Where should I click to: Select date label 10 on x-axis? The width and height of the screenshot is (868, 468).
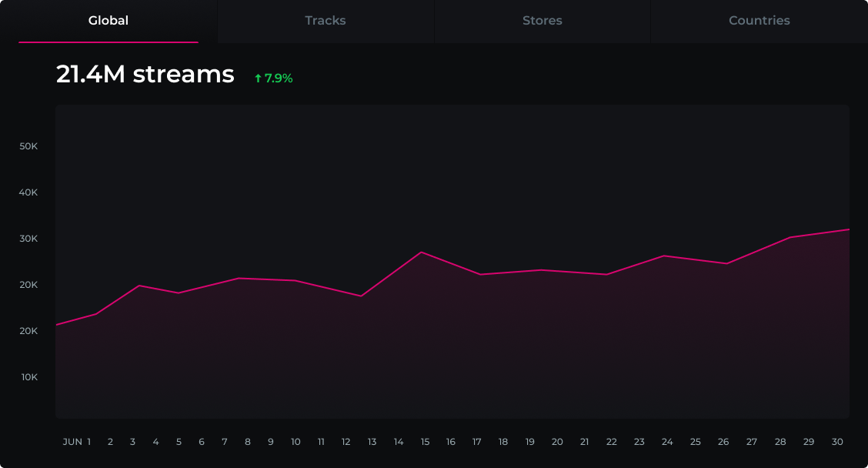(295, 442)
